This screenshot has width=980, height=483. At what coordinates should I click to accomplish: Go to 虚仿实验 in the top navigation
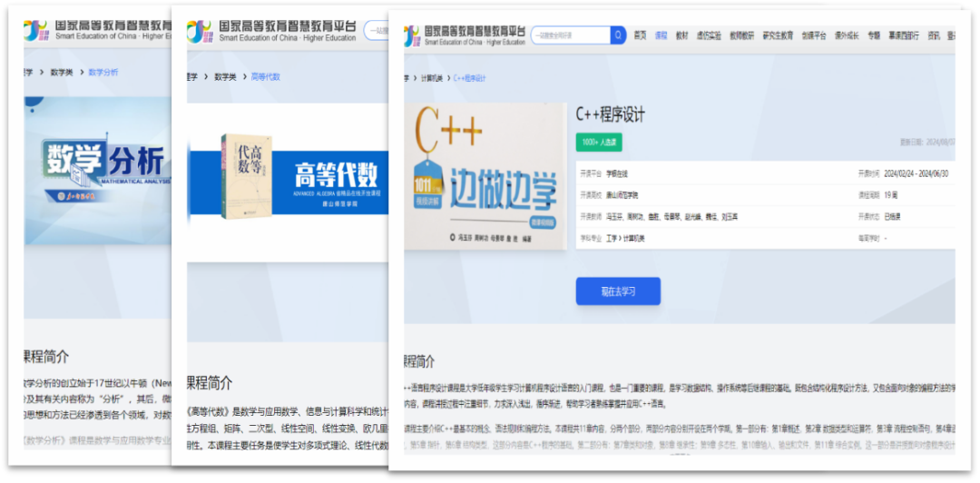(x=709, y=35)
